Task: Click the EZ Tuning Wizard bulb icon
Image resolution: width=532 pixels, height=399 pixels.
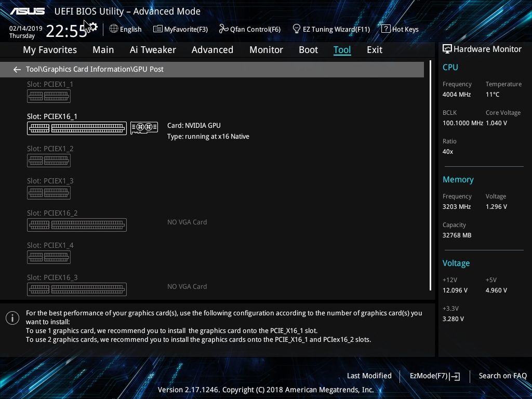Action: pos(297,29)
